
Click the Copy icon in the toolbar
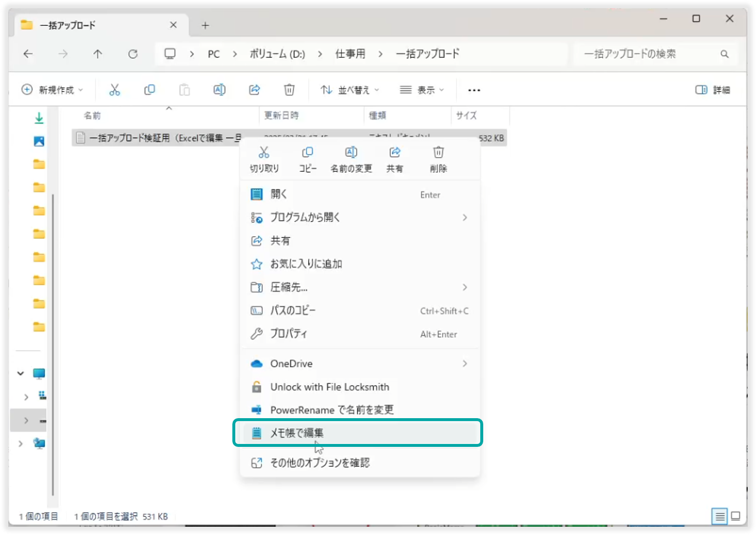[x=150, y=90]
